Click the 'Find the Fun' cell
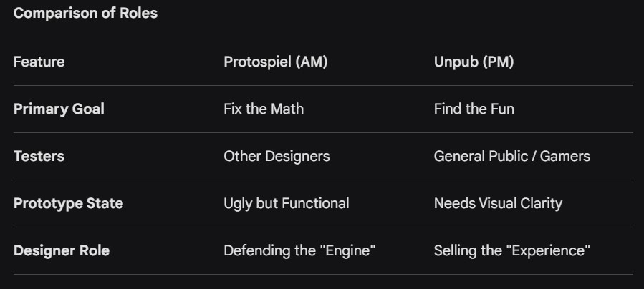644x289 pixels. [474, 109]
